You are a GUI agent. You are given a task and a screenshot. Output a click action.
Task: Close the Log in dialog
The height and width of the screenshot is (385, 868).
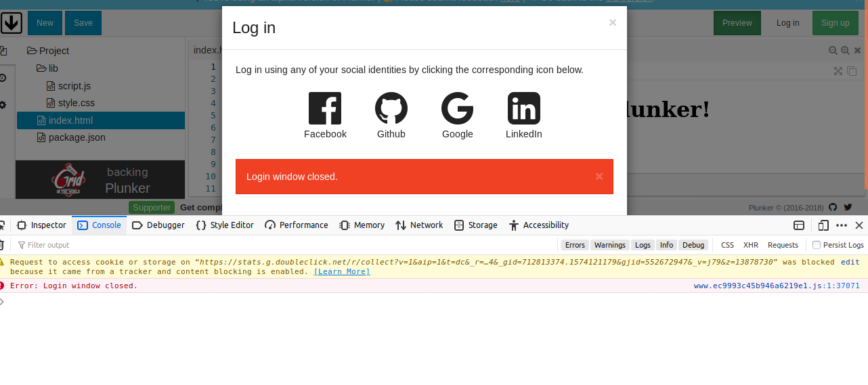click(x=613, y=22)
